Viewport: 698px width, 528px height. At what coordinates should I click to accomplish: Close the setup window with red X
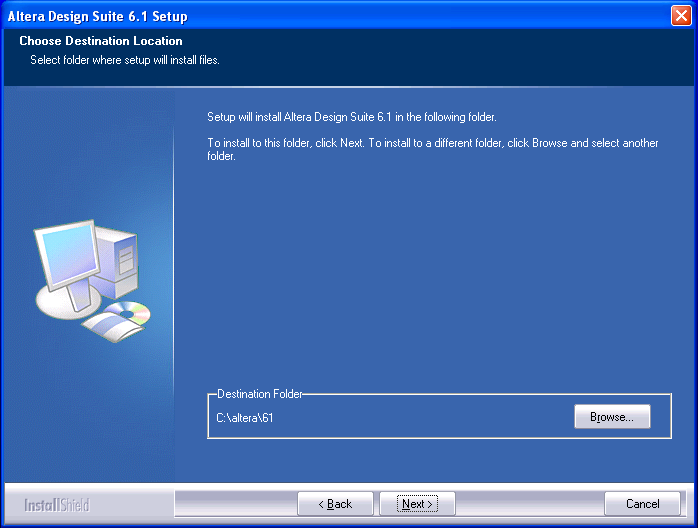pos(682,16)
